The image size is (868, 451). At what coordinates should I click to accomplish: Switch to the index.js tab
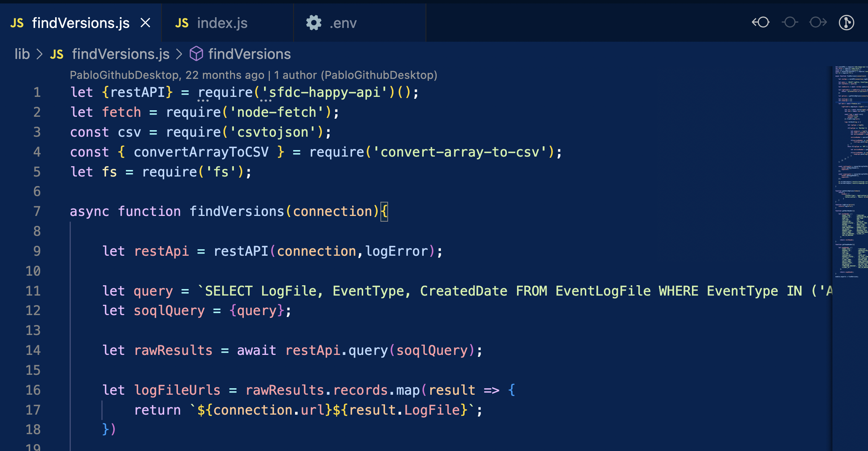(222, 23)
